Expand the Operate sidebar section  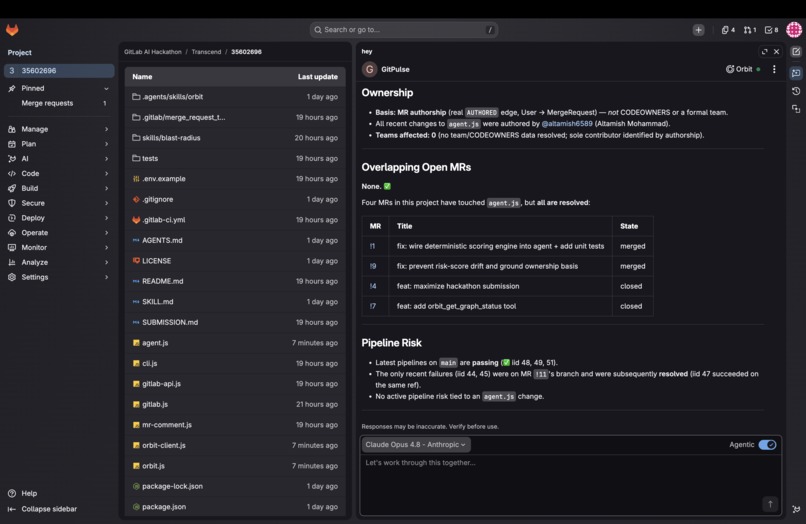click(59, 232)
